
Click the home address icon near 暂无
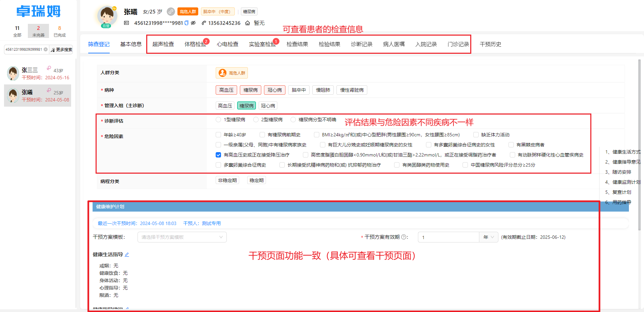tap(247, 23)
